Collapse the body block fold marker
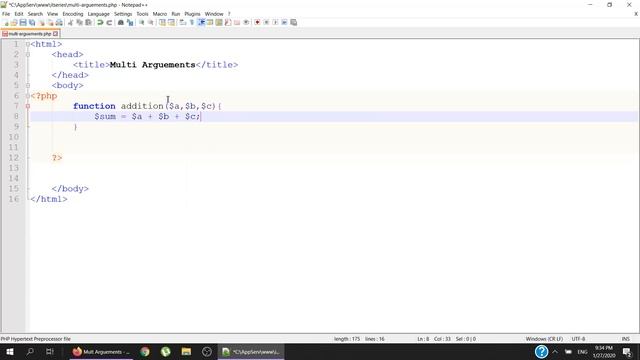This screenshot has height=360, width=640. coord(28,85)
